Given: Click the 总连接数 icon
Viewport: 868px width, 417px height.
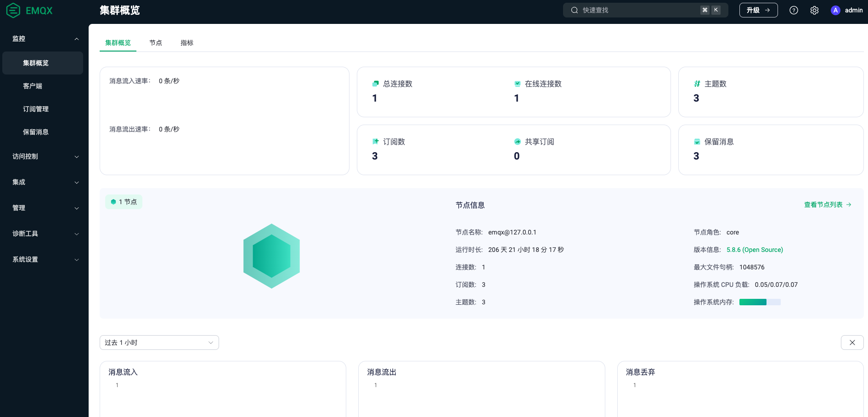Looking at the screenshot, I should [375, 84].
